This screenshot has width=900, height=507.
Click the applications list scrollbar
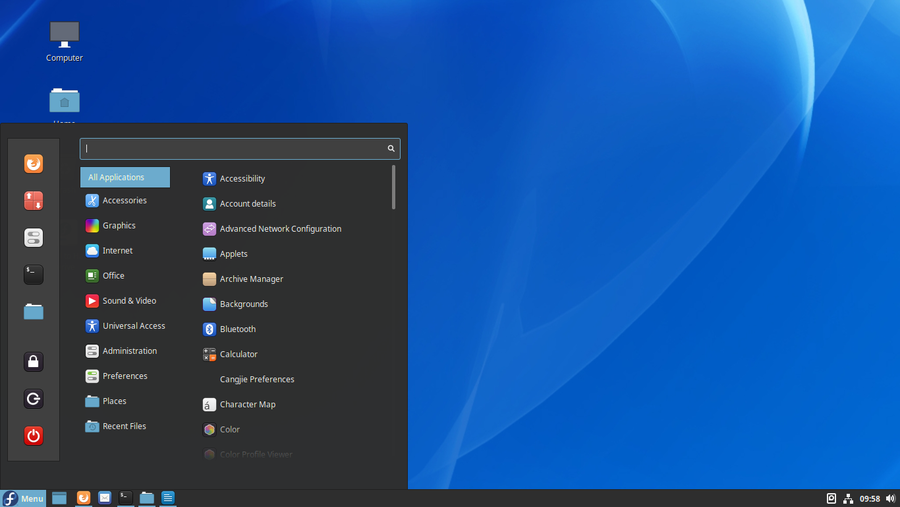pos(393,188)
